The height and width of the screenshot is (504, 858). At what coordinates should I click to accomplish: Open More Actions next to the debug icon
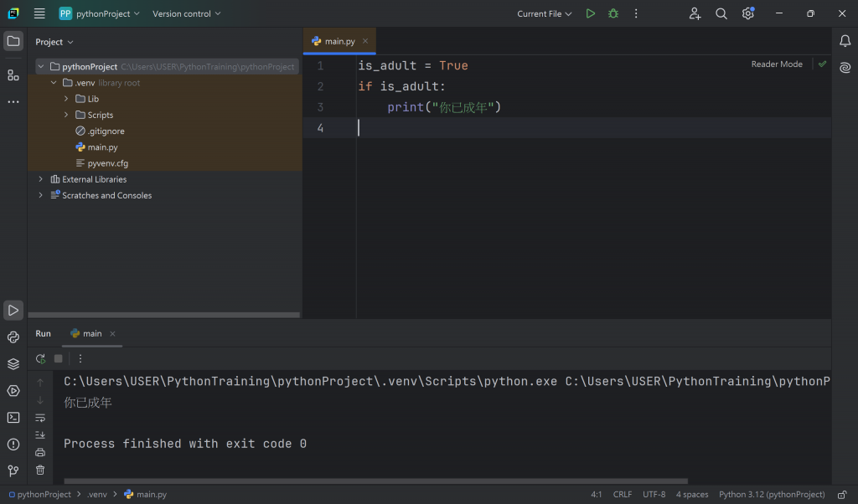pos(636,13)
